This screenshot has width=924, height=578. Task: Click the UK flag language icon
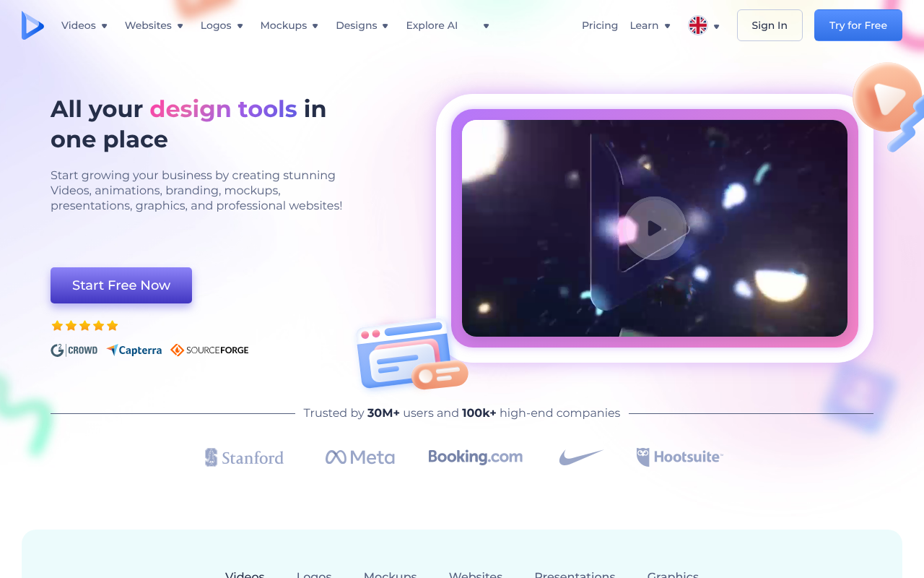(698, 25)
